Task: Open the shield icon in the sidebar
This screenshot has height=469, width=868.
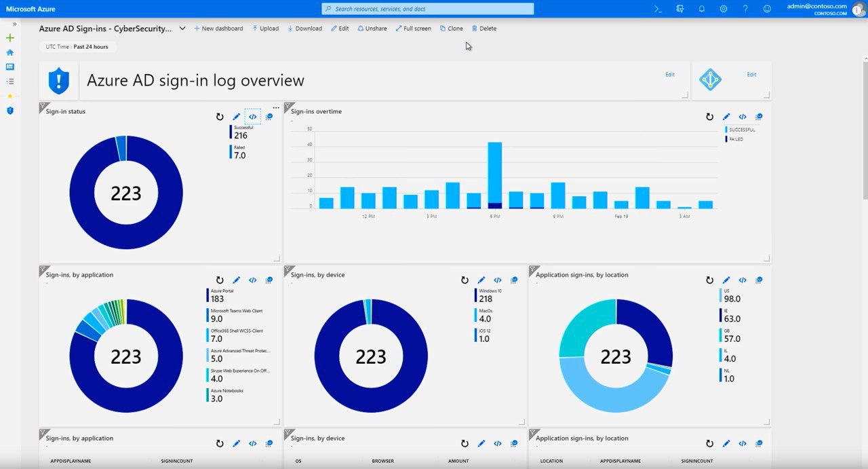Action: tap(9, 110)
